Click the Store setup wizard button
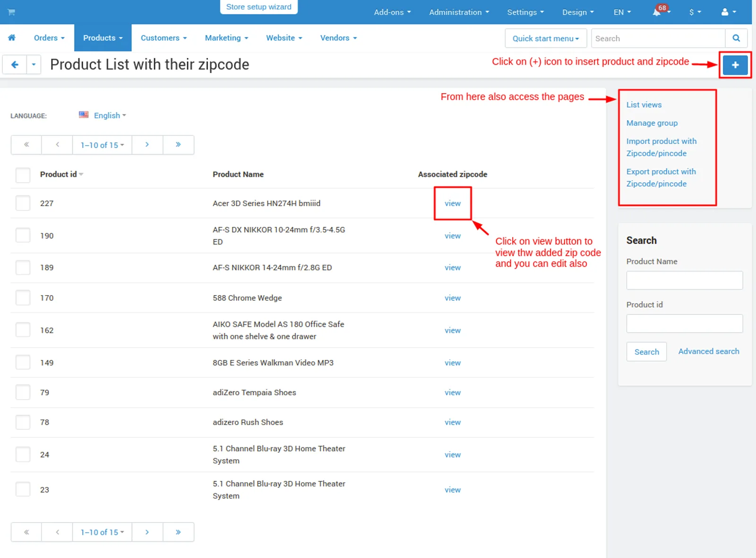The image size is (756, 558). tap(259, 7)
